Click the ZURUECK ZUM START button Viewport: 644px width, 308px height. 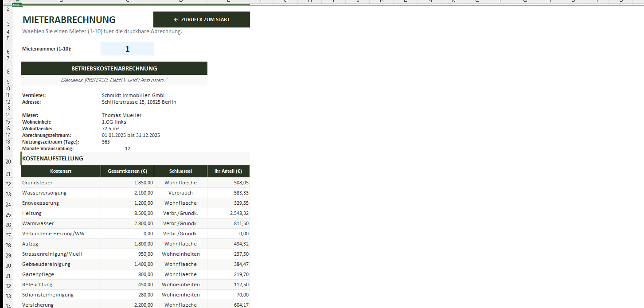tap(201, 19)
